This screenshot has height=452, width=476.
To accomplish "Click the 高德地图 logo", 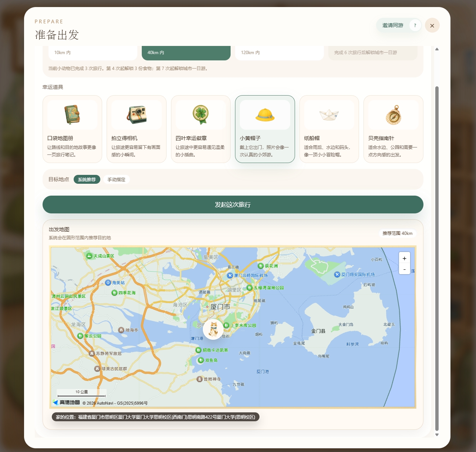I will 67,402.
